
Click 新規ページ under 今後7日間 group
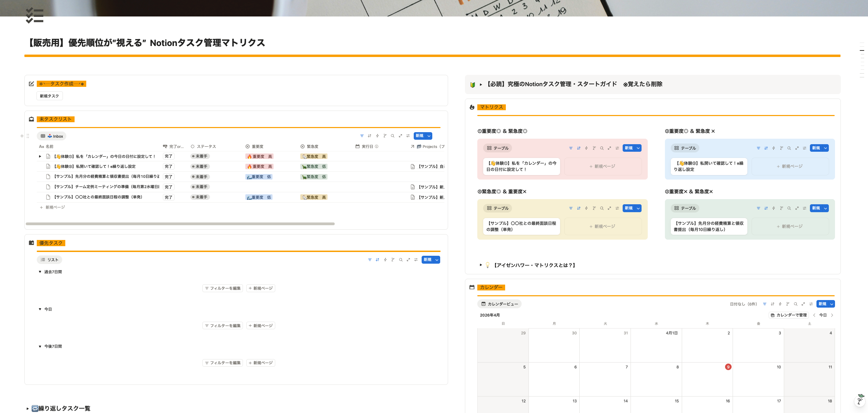[261, 363]
